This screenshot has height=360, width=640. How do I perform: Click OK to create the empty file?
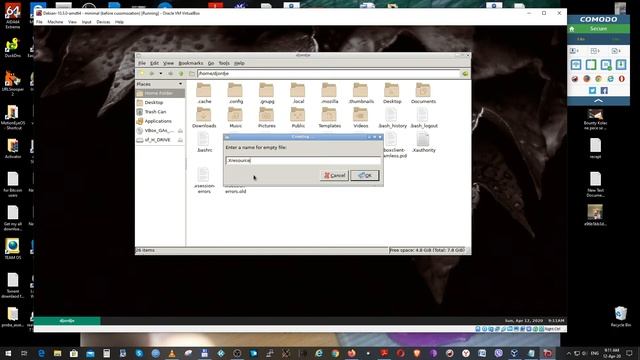tap(365, 176)
